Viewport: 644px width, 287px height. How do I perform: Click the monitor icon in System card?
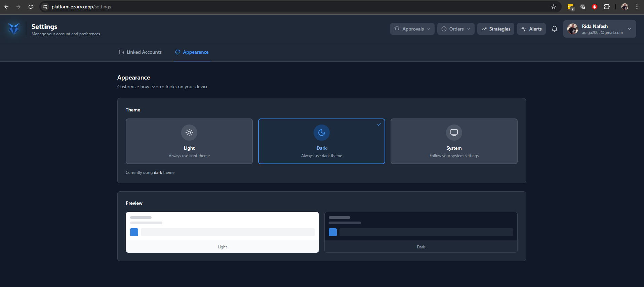pyautogui.click(x=454, y=133)
